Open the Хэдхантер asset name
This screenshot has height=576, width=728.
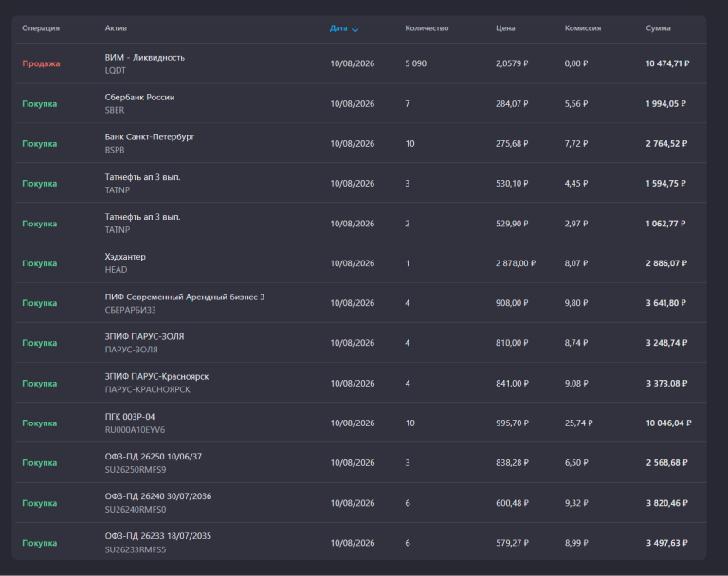pyautogui.click(x=125, y=257)
